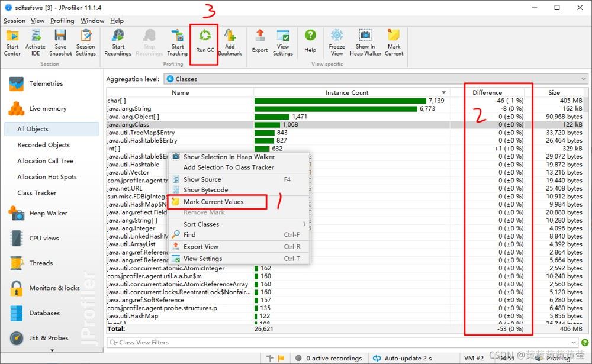This screenshot has height=364, width=592.
Task: Click the Start Recordings icon
Action: click(118, 43)
